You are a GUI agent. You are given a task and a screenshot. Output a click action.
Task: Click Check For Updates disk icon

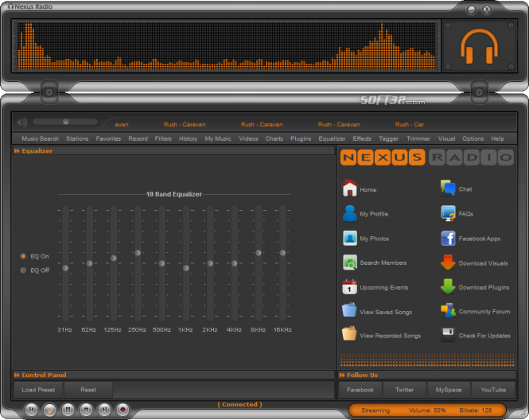[448, 336]
